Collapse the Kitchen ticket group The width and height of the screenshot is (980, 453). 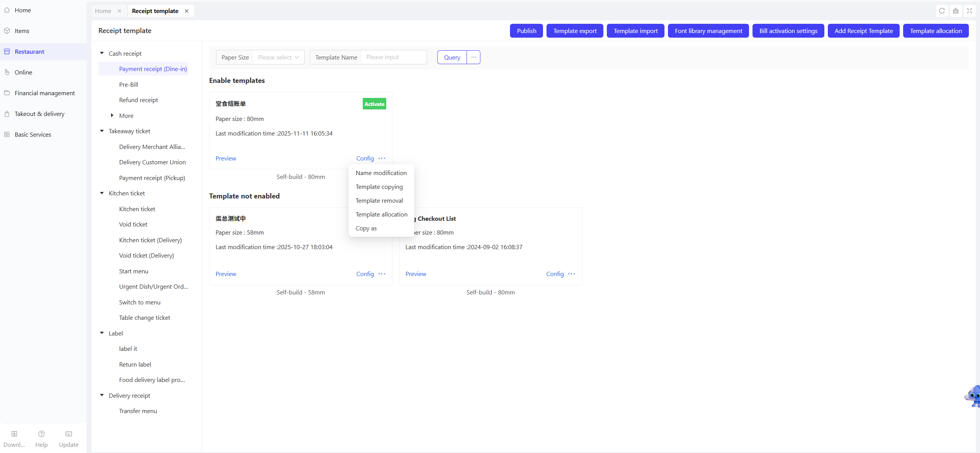(102, 193)
